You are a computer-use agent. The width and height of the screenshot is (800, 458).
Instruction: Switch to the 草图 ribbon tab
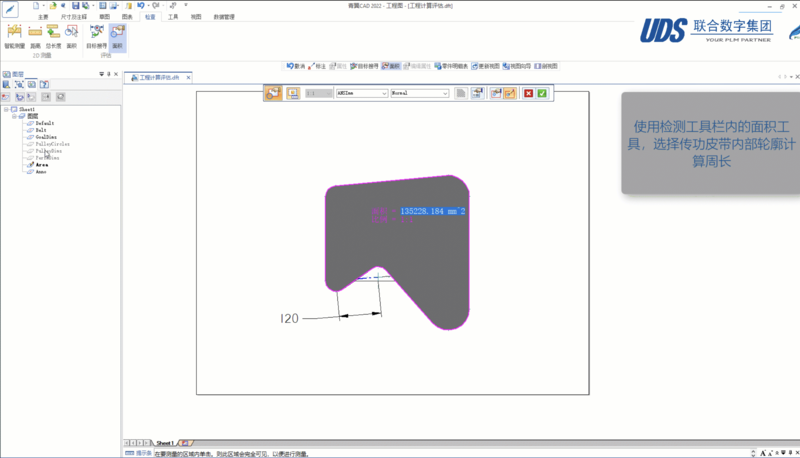(105, 17)
